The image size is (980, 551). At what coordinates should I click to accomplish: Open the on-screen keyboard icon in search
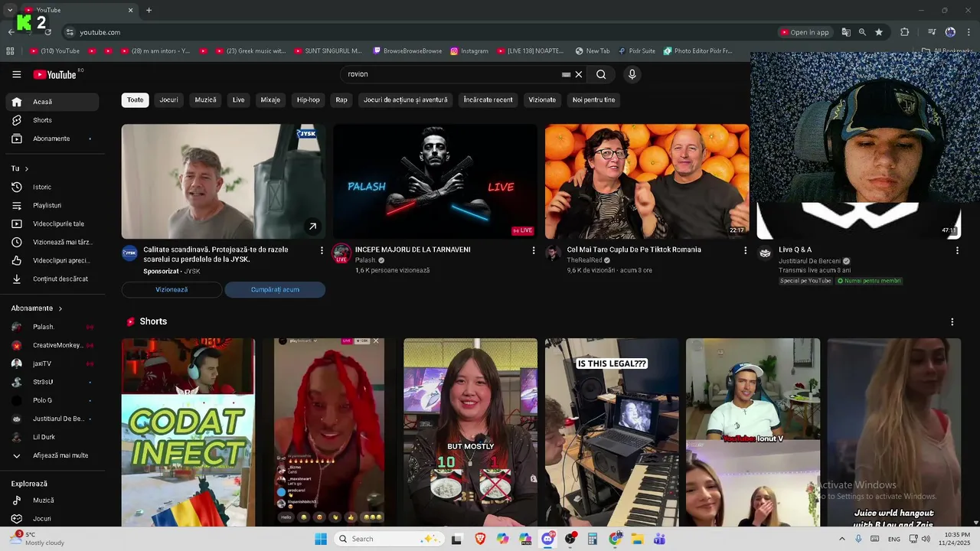[566, 74]
